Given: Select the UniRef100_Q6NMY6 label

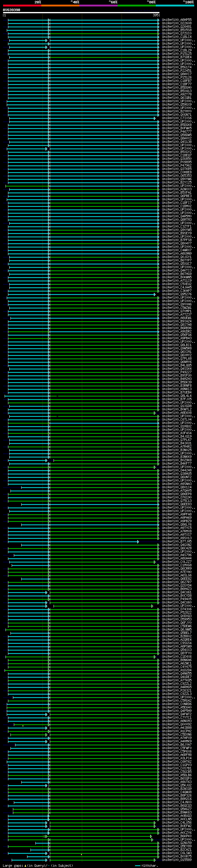Looking at the screenshot, I should [x=177, y=362].
